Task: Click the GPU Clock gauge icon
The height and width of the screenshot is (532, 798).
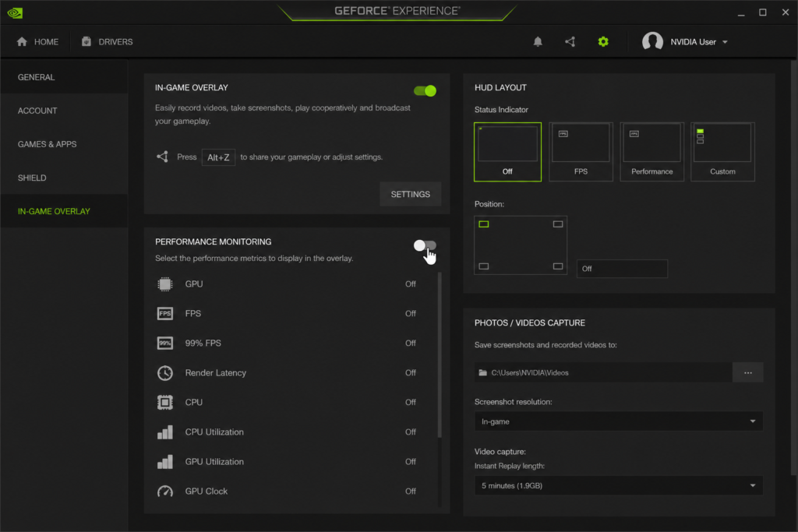Action: pyautogui.click(x=165, y=491)
